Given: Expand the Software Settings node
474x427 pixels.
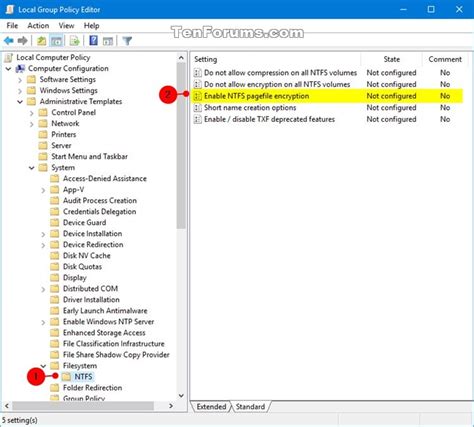Looking at the screenshot, I should pos(20,80).
